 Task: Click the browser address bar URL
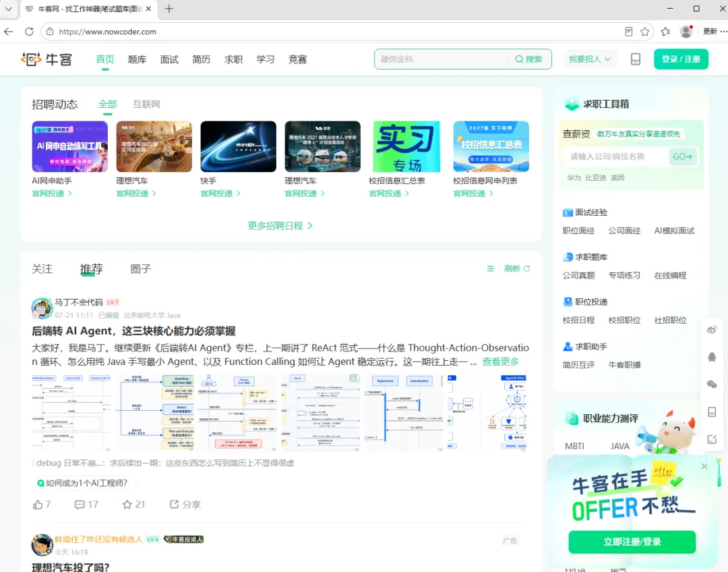pyautogui.click(x=107, y=32)
